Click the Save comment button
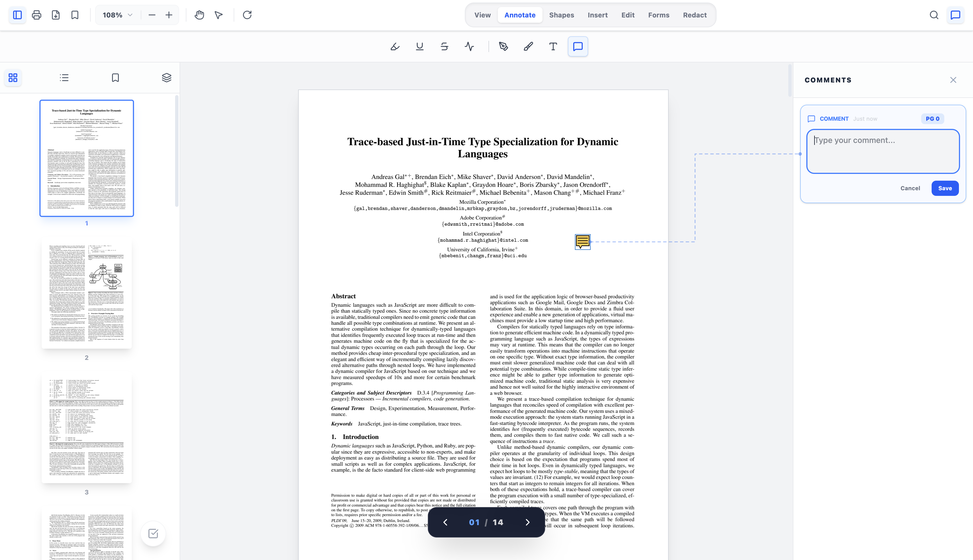The height and width of the screenshot is (560, 973). (x=945, y=188)
